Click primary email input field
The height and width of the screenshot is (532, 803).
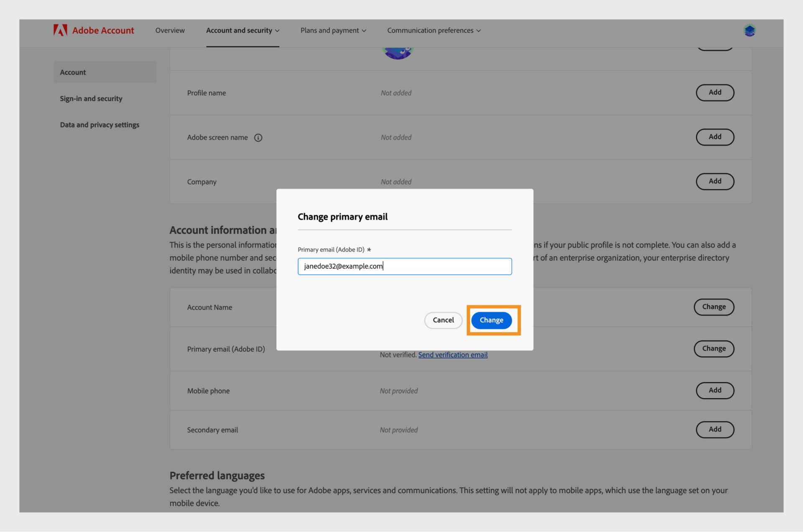(404, 266)
